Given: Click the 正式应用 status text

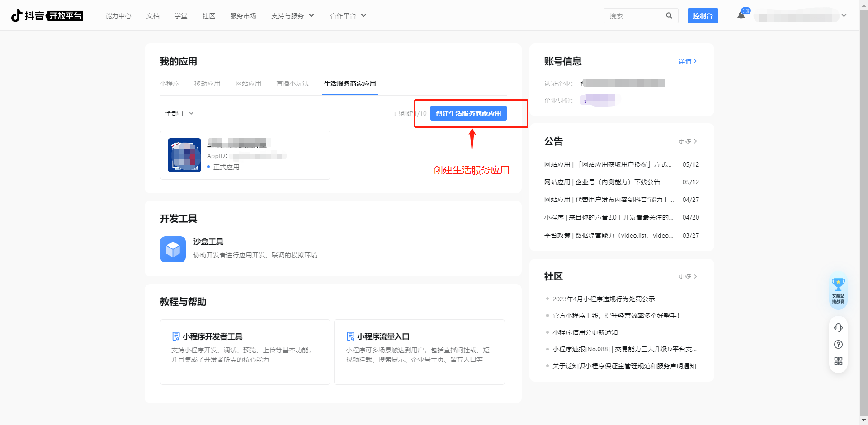Looking at the screenshot, I should pos(226,167).
